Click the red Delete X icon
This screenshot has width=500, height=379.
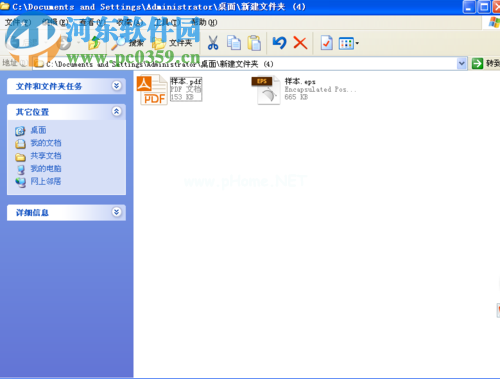300,43
